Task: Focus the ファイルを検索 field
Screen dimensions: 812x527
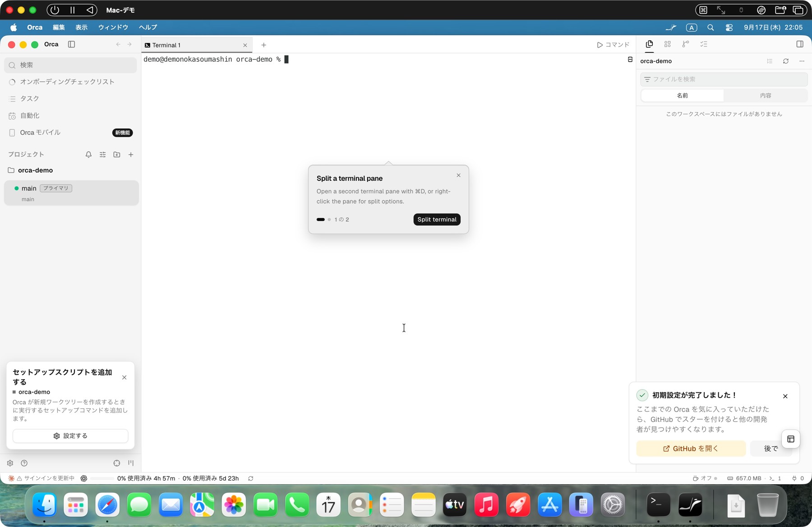Action: tap(724, 79)
